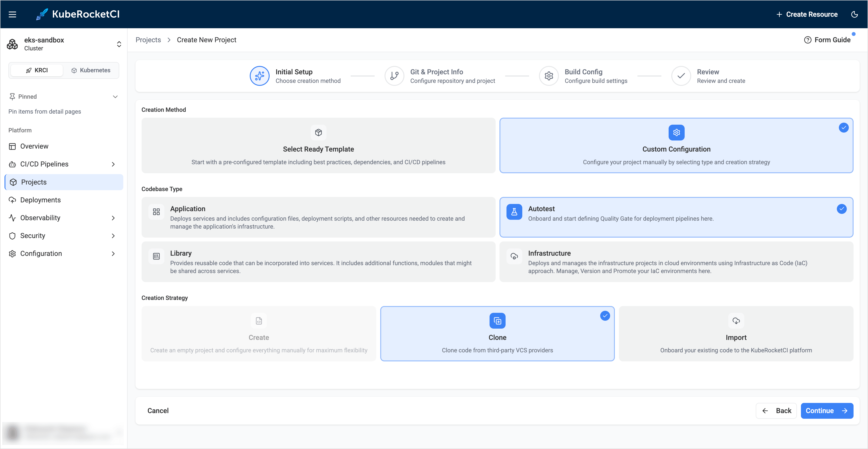This screenshot has height=449, width=868.
Task: Click the Deployments cloud upload icon
Action: [x=12, y=200]
